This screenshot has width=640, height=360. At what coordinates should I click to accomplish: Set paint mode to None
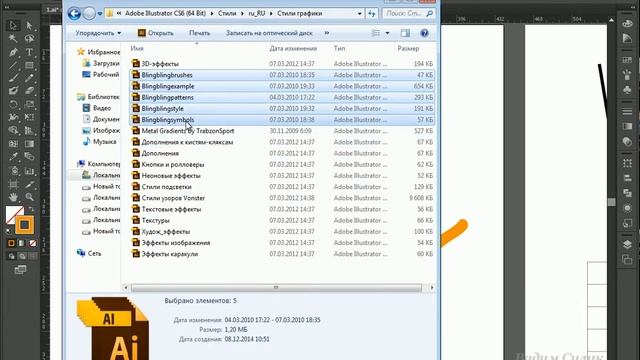[32, 243]
